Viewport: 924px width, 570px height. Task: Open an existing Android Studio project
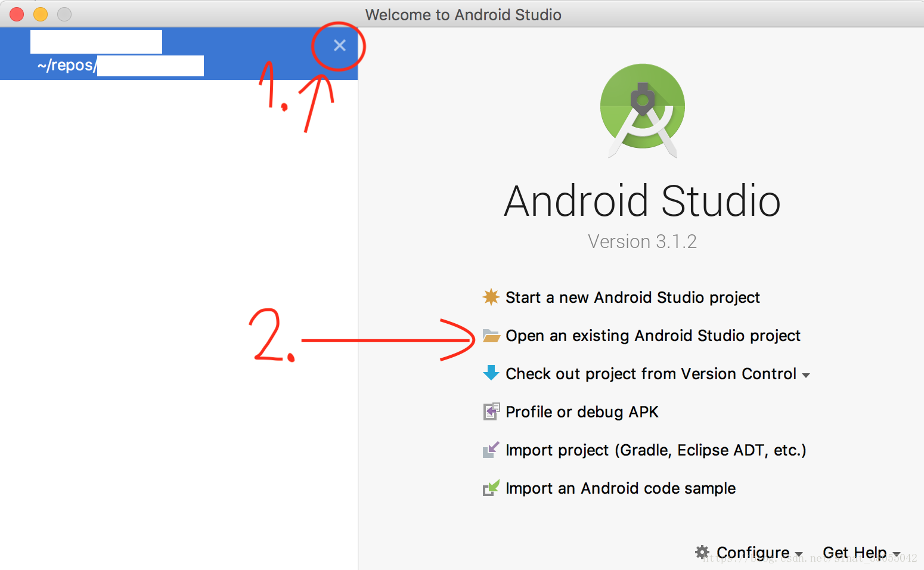coord(653,336)
